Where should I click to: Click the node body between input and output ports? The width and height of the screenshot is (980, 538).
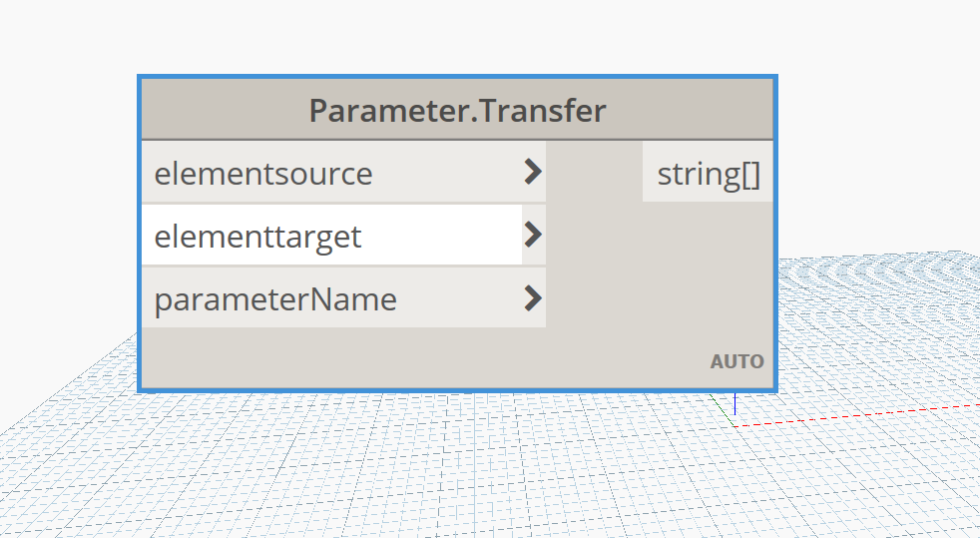pos(594,235)
